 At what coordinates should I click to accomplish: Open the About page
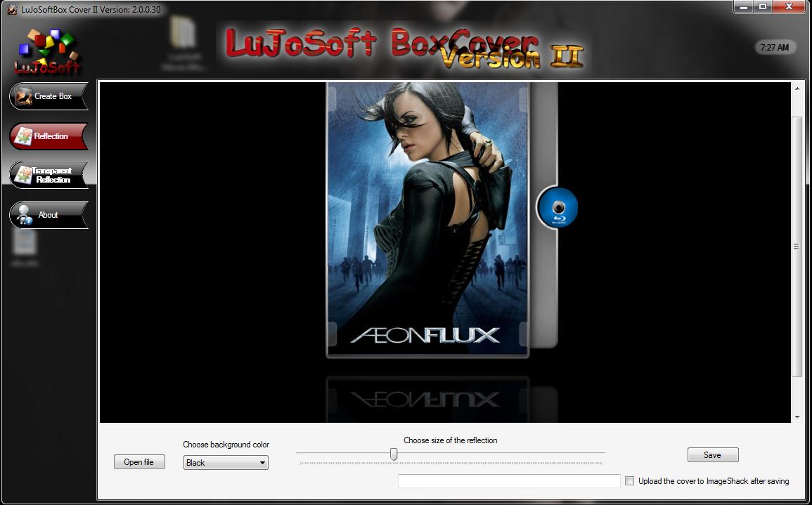[x=49, y=215]
